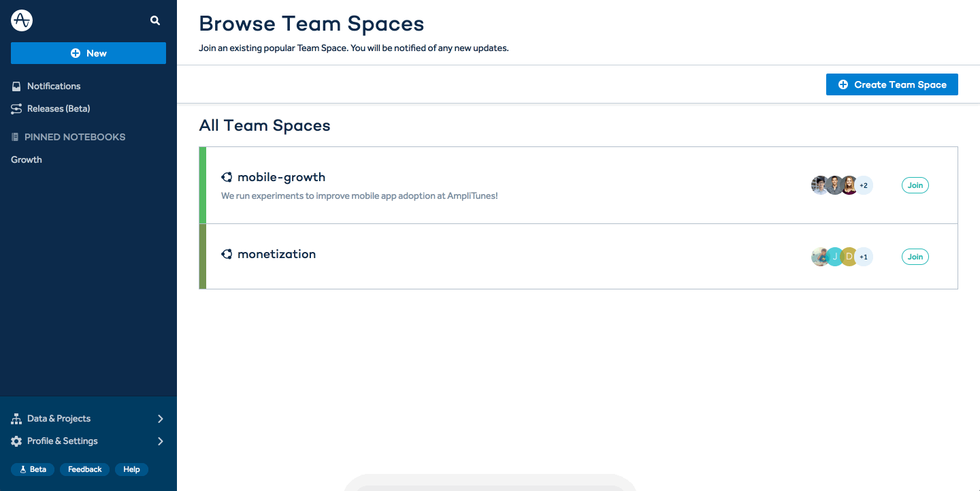
Task: Click the Releases (Beta) icon
Action: point(16,109)
